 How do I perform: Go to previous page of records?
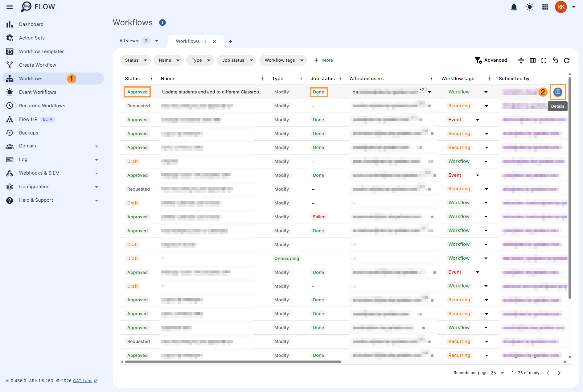tap(548, 373)
